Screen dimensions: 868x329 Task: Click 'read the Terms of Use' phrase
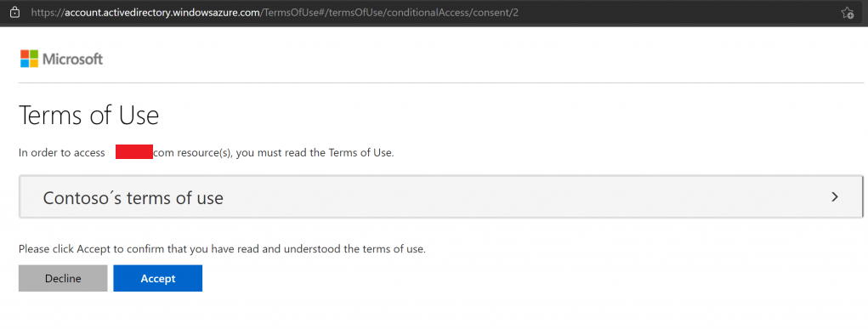343,153
